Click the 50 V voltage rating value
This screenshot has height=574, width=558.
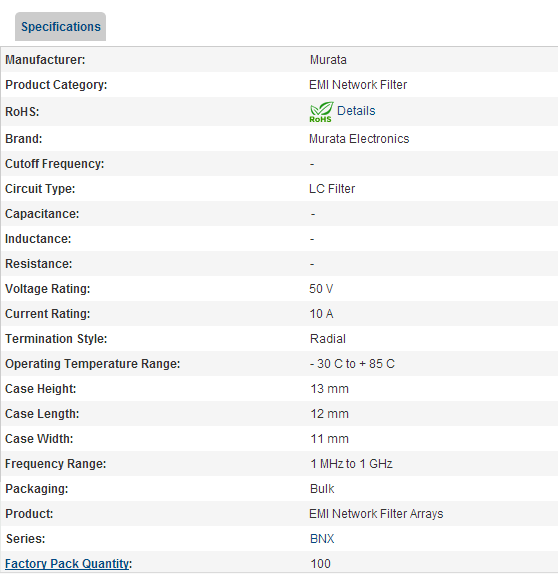321,288
